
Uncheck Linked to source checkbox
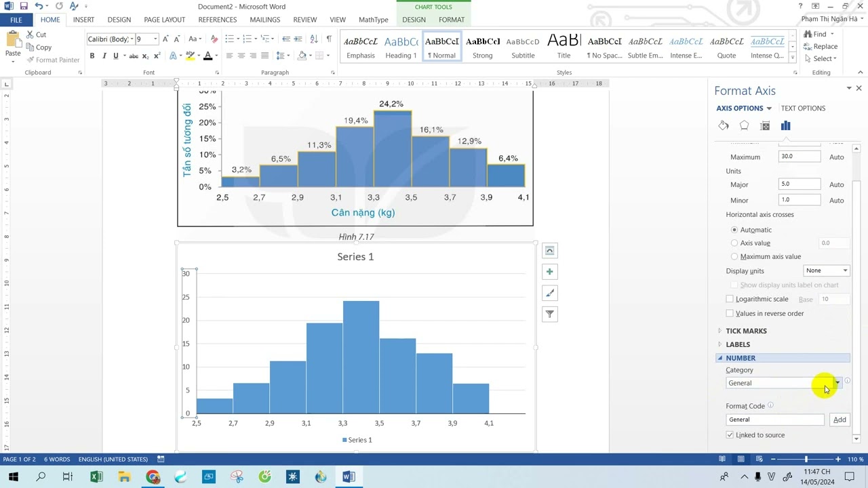(x=730, y=435)
